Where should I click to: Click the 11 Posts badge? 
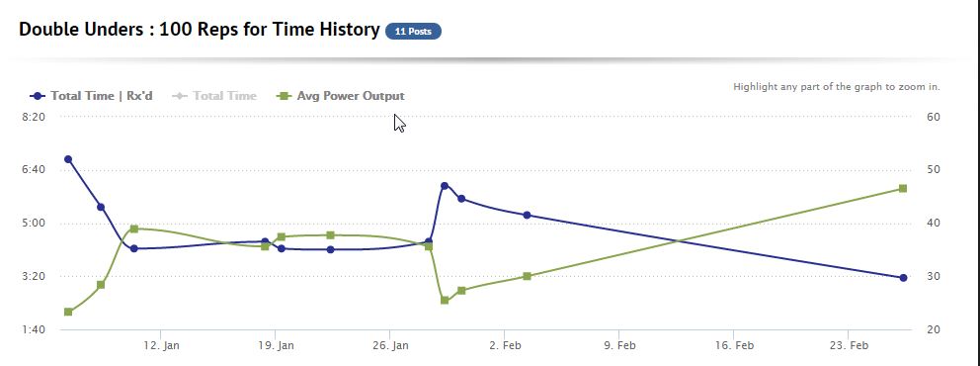pyautogui.click(x=413, y=32)
